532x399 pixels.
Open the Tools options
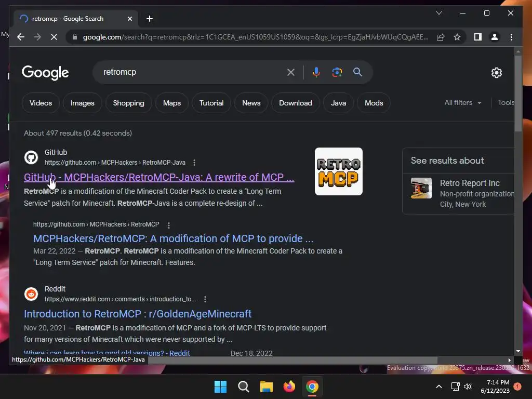[x=506, y=102]
